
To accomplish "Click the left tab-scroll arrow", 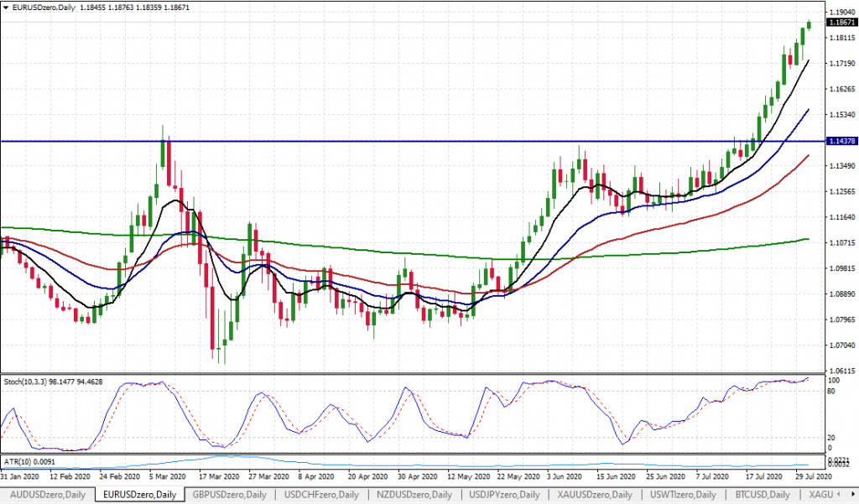I will [838, 494].
